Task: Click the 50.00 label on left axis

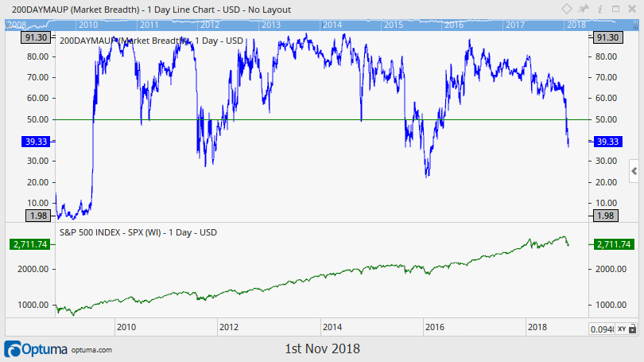Action: click(x=38, y=119)
